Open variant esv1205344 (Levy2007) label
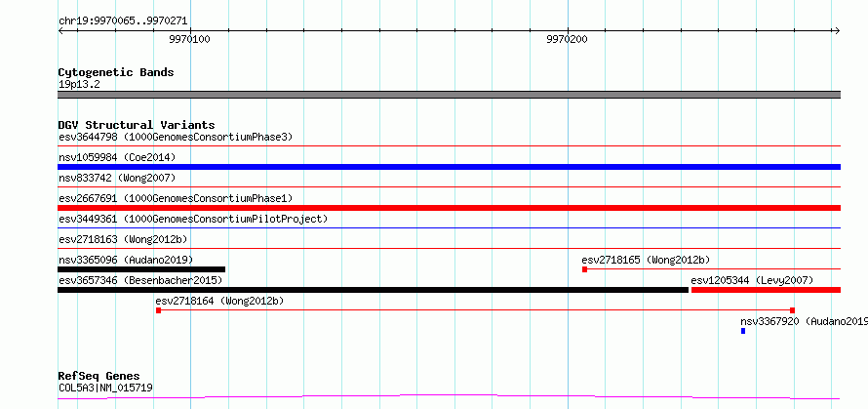Screen dimensions: 868x409 pos(752,280)
